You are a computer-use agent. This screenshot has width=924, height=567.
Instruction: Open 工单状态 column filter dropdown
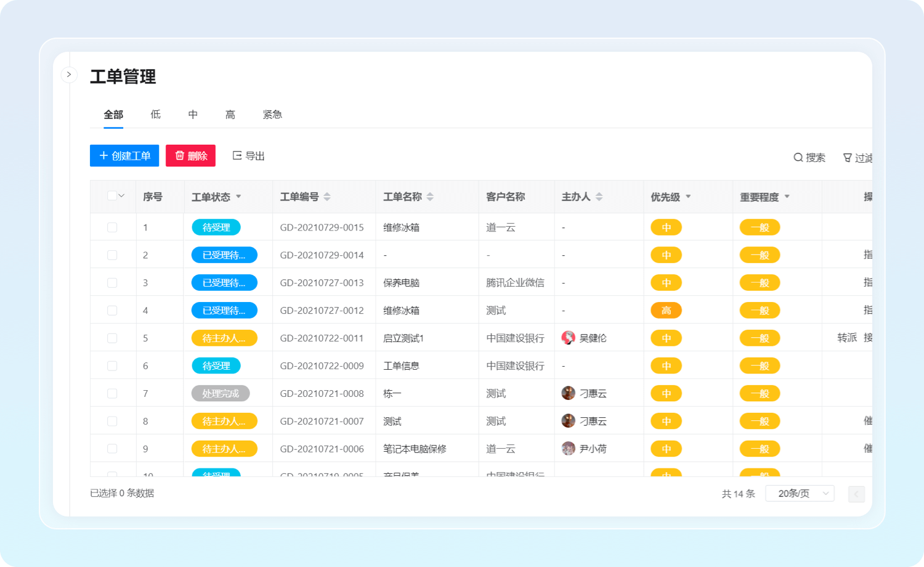(x=238, y=197)
